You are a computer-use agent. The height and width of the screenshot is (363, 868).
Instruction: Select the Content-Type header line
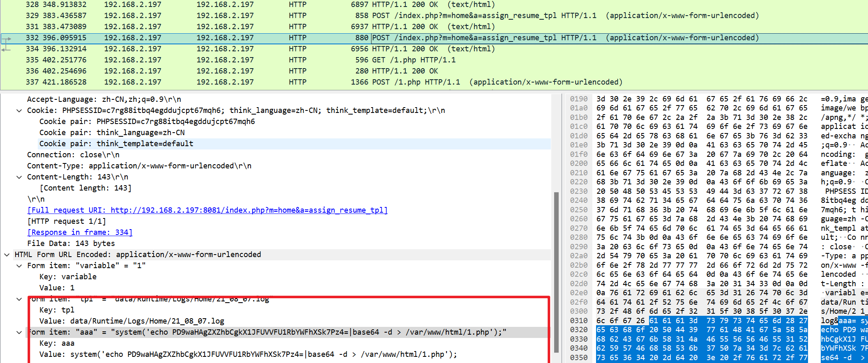click(x=139, y=166)
